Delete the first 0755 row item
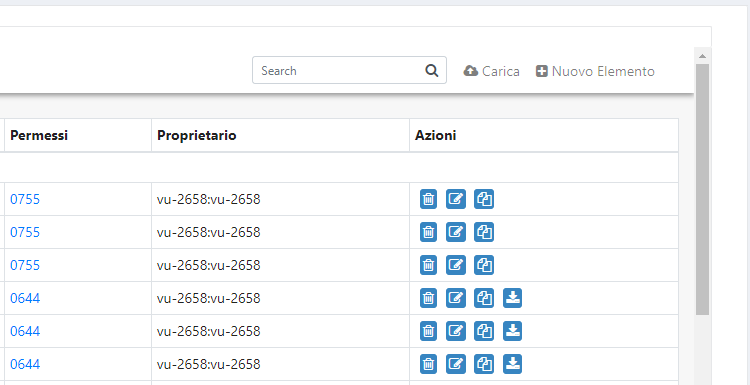The width and height of the screenshot is (750, 385). click(428, 199)
